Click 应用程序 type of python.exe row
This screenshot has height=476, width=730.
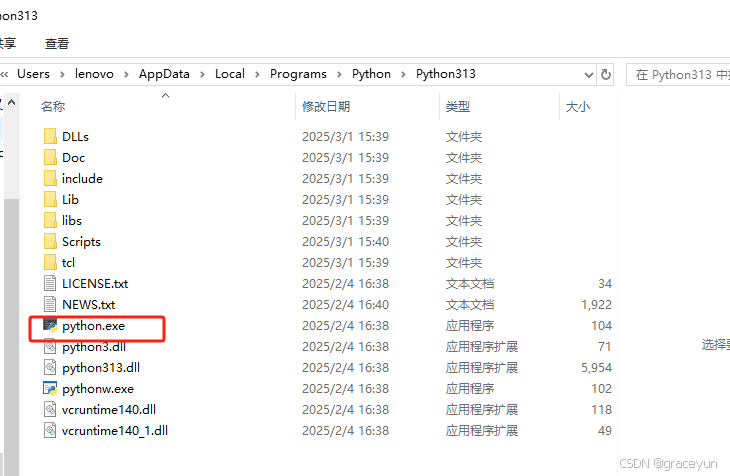(x=470, y=326)
